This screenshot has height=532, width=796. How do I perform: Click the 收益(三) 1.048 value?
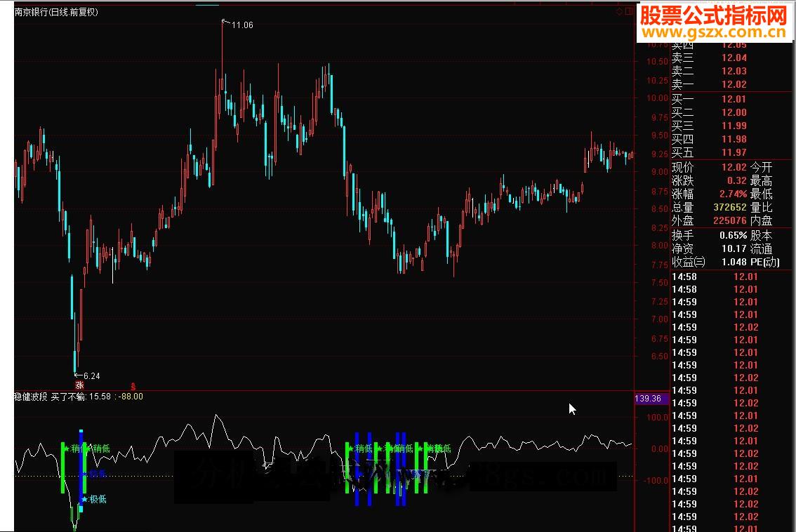734,262
